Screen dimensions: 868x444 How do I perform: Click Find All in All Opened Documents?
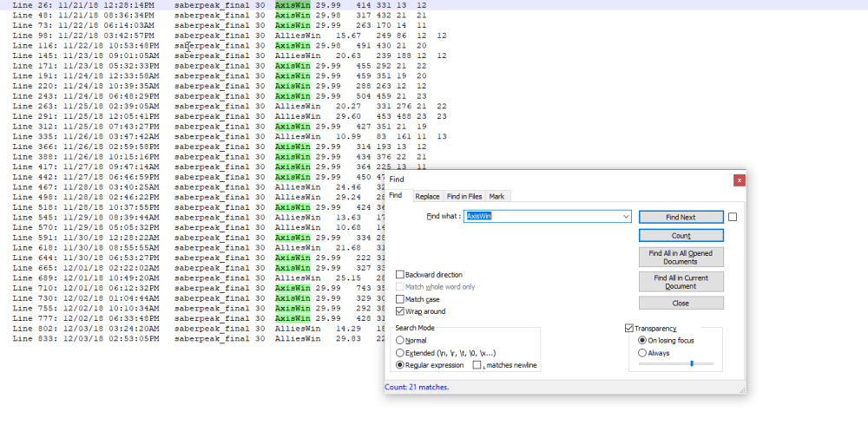[x=681, y=257]
